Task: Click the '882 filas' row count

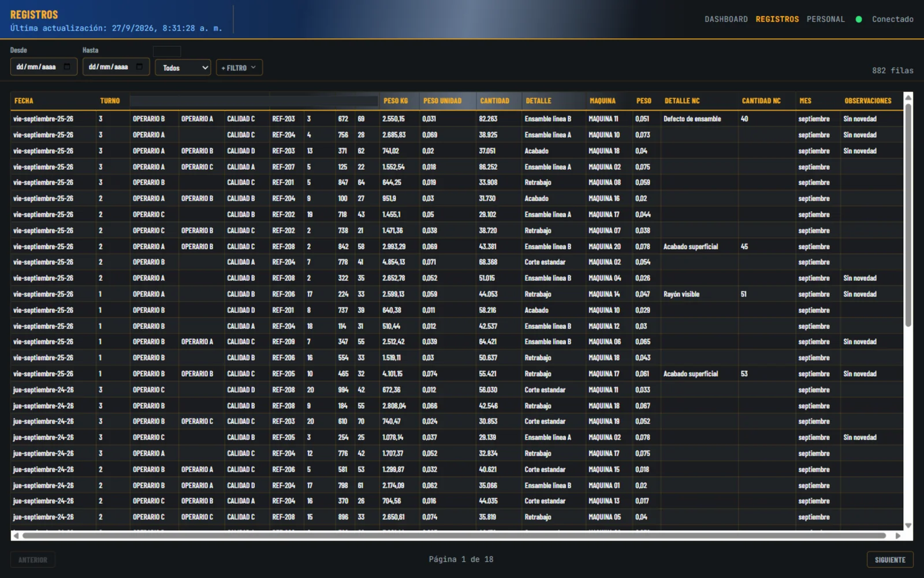Action: [x=892, y=71]
